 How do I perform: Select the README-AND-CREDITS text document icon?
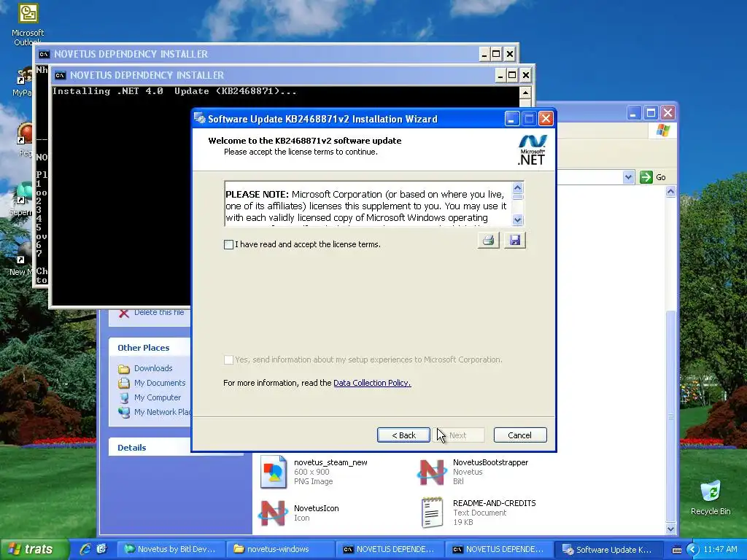tap(432, 513)
